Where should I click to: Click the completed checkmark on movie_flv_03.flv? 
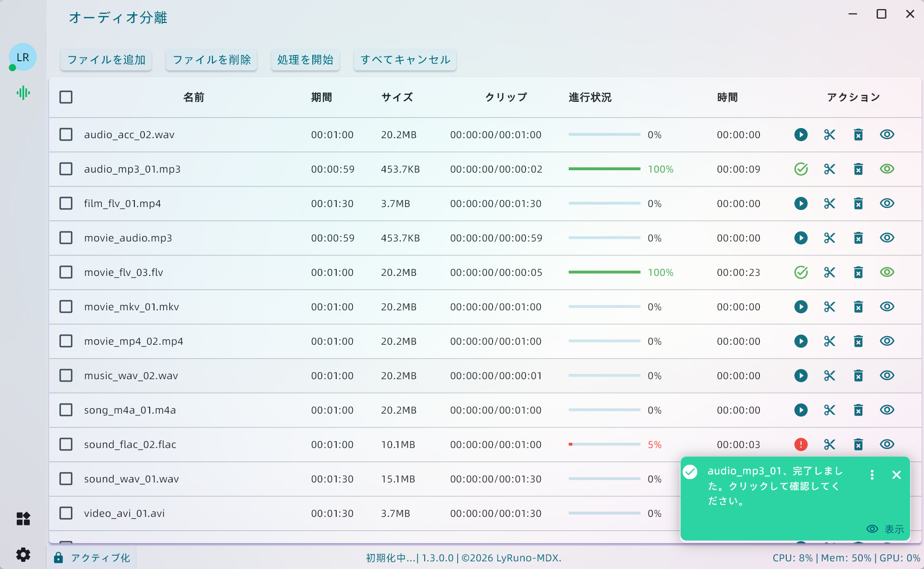click(801, 272)
